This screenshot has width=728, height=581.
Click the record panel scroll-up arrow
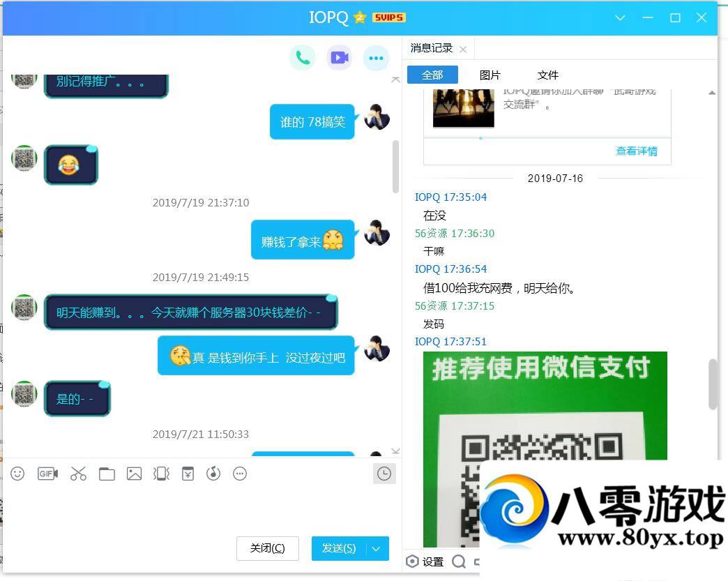[x=712, y=93]
